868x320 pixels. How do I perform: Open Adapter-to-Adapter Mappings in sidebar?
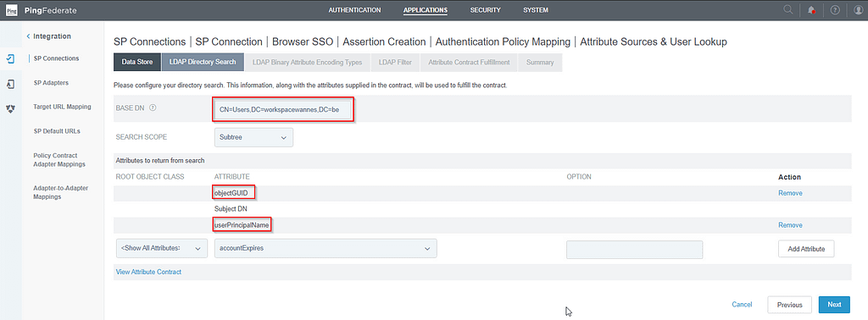(x=61, y=192)
